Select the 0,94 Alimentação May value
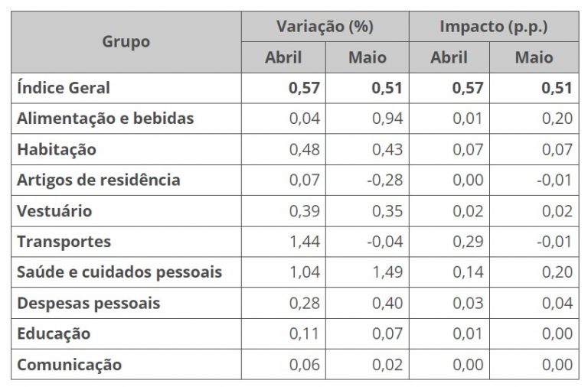This screenshot has width=588, height=387. [387, 119]
